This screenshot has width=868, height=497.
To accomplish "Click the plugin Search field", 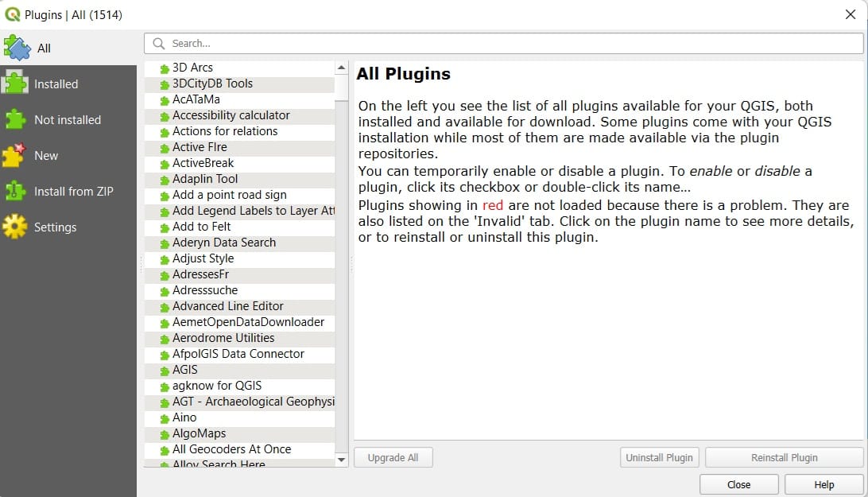I will click(x=504, y=43).
